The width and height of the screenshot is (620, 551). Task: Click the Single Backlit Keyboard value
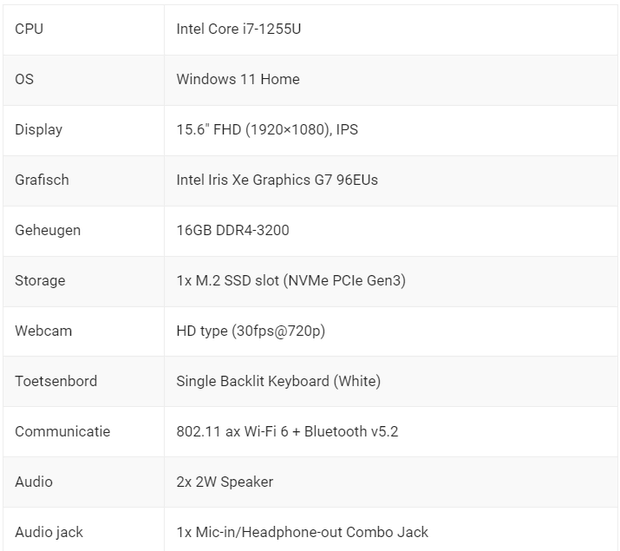[x=278, y=381]
